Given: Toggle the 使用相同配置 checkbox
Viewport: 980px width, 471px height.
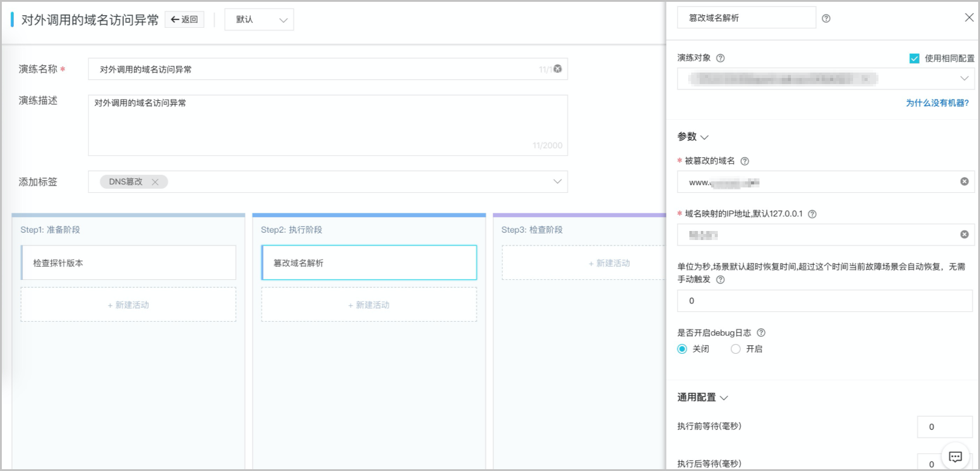Looking at the screenshot, I should [x=914, y=58].
